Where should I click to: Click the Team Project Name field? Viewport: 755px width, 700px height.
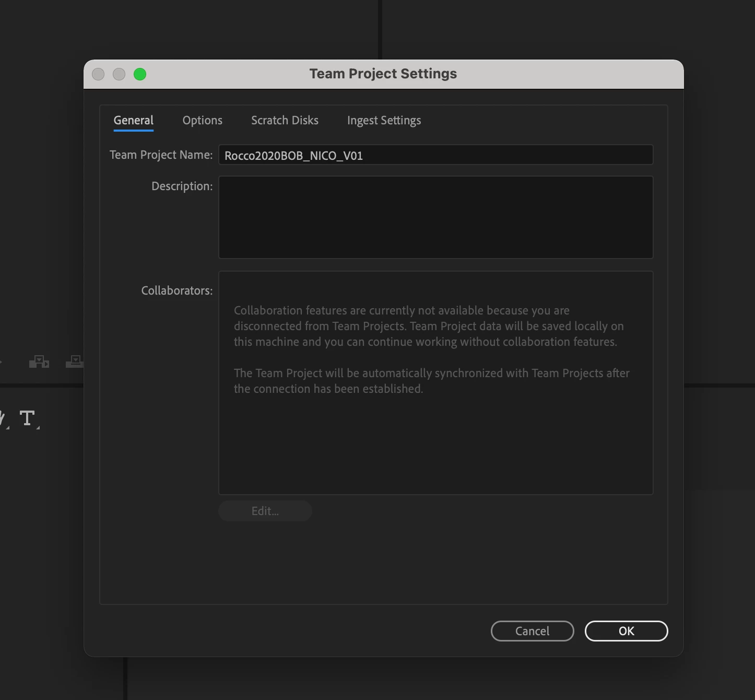pyautogui.click(x=436, y=155)
